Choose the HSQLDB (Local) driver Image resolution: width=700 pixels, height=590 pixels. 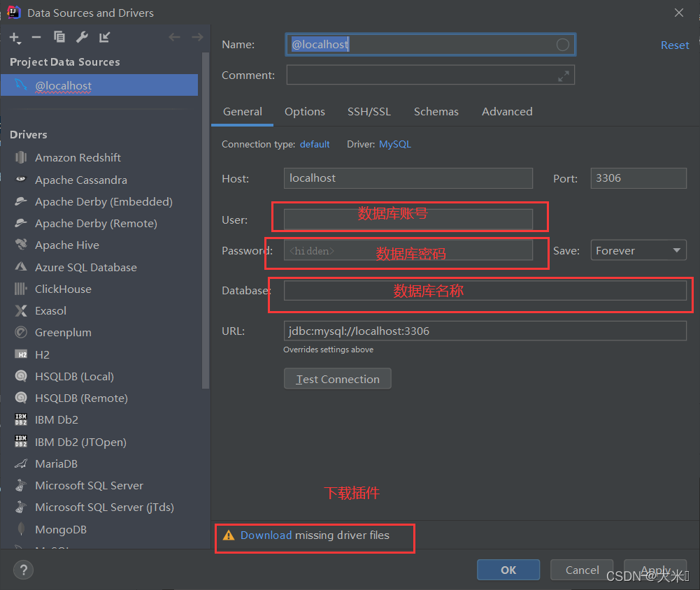point(74,376)
